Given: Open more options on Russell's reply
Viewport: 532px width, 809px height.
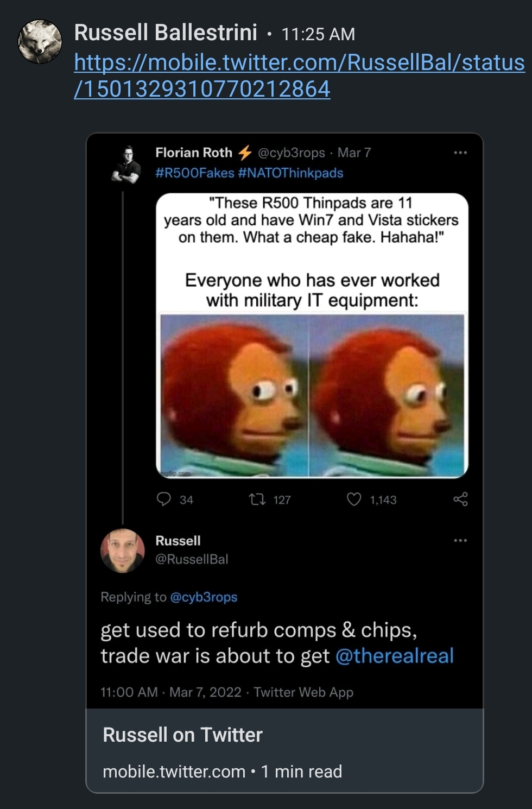Looking at the screenshot, I should 460,540.
